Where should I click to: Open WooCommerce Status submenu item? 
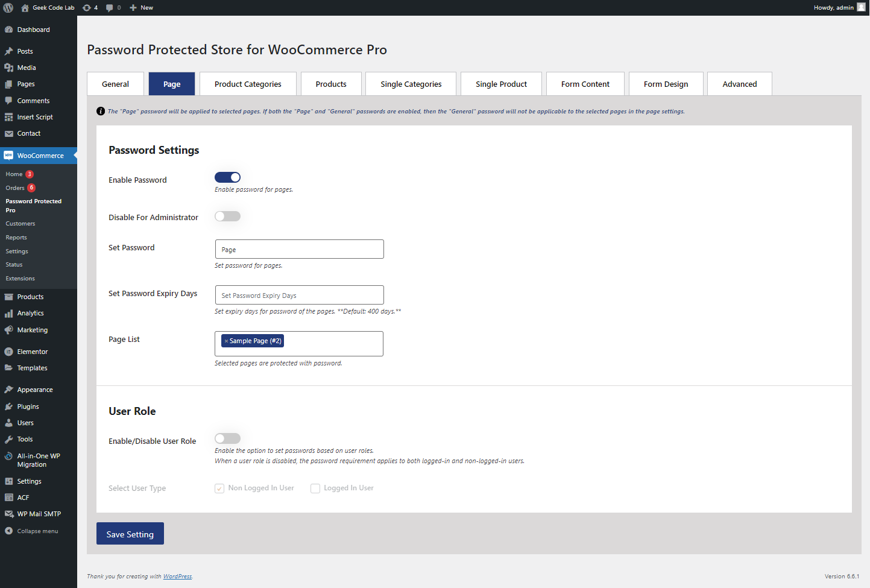(x=14, y=265)
